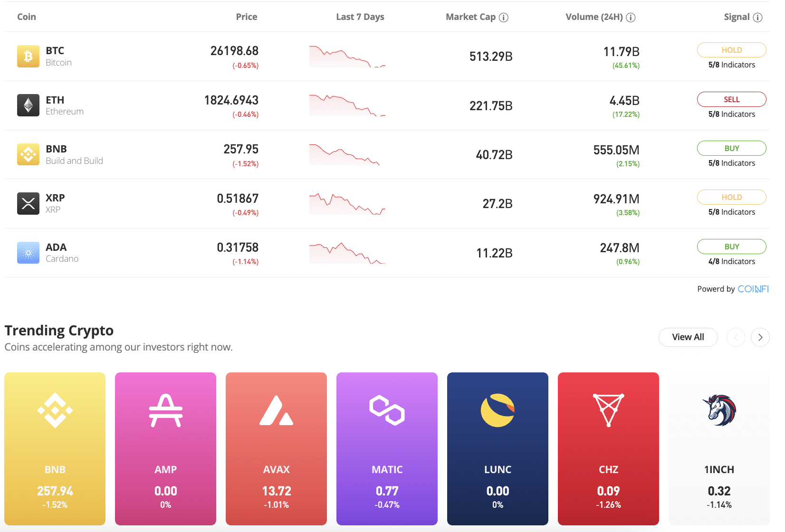Click XRP price 0.51867
This screenshot has height=532, width=785.
238,199
